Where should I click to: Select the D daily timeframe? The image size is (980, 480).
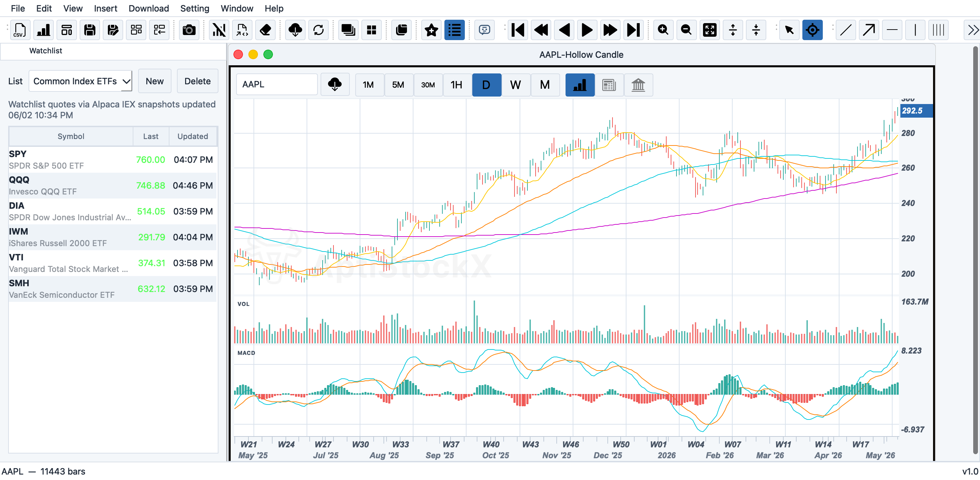486,84
